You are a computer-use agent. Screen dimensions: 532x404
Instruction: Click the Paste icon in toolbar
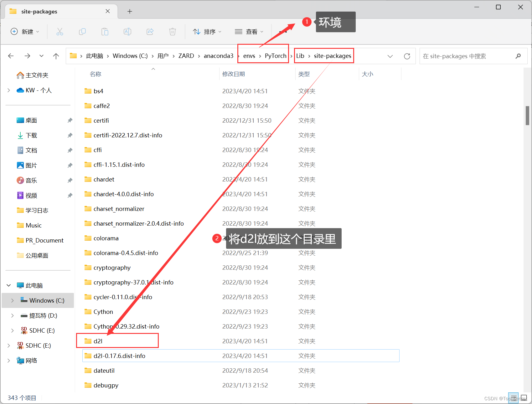pyautogui.click(x=105, y=32)
